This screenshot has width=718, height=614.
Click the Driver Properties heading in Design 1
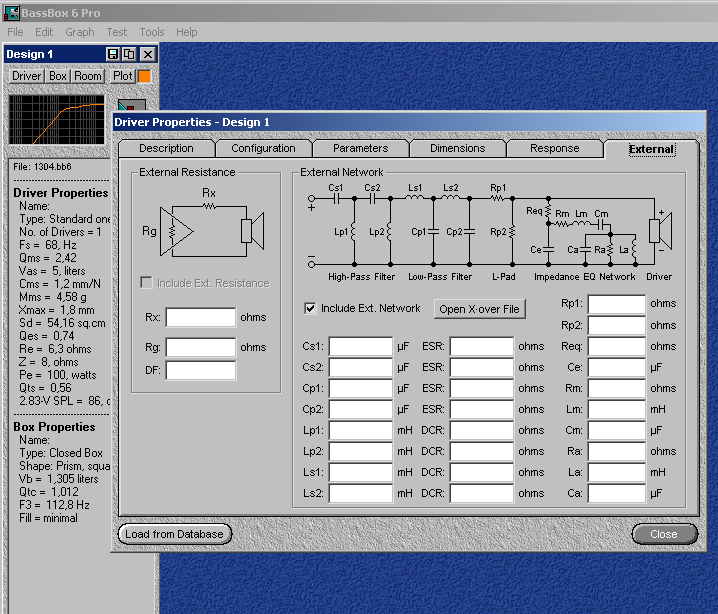[x=60, y=193]
